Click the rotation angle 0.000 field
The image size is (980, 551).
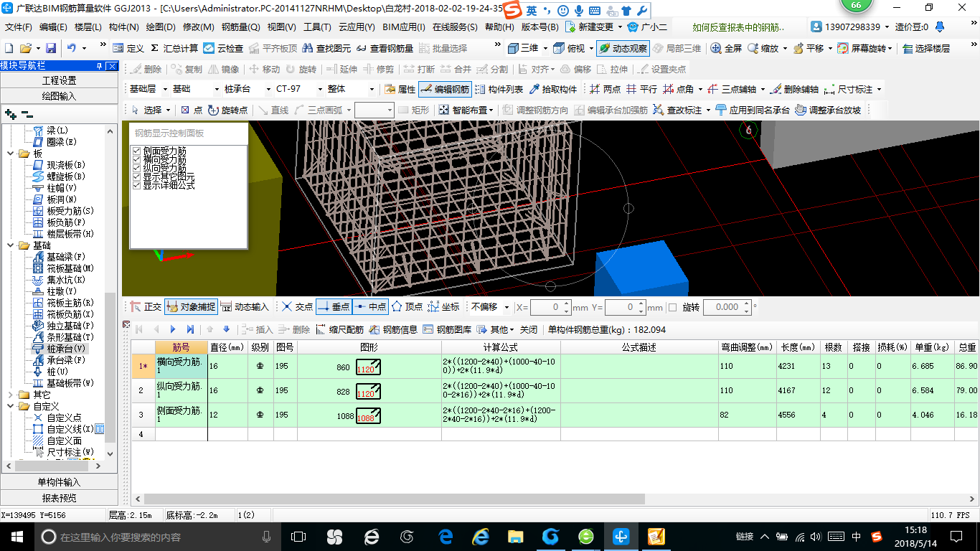[x=727, y=307]
